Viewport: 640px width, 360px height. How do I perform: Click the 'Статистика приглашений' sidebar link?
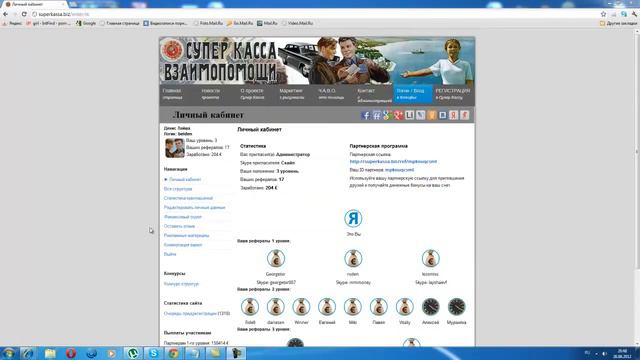click(x=188, y=198)
